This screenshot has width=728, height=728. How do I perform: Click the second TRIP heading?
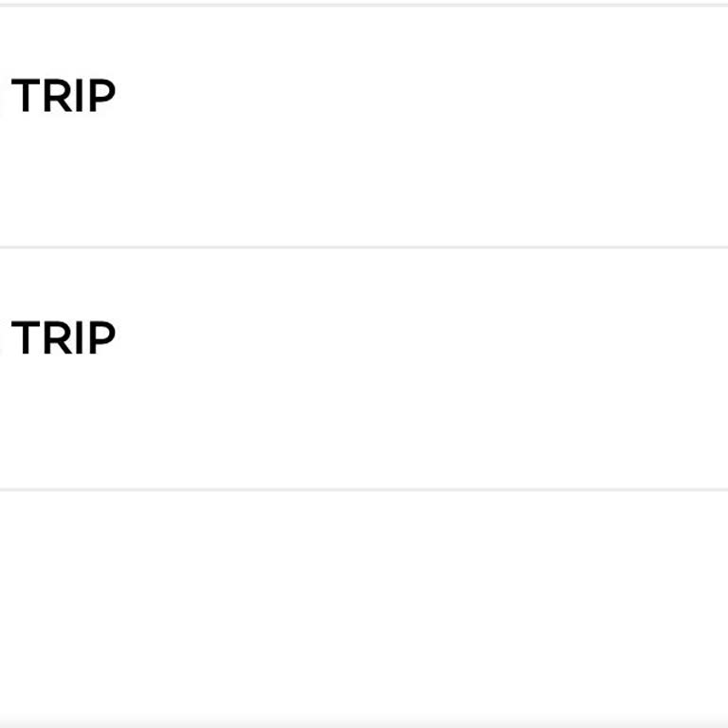64,338
